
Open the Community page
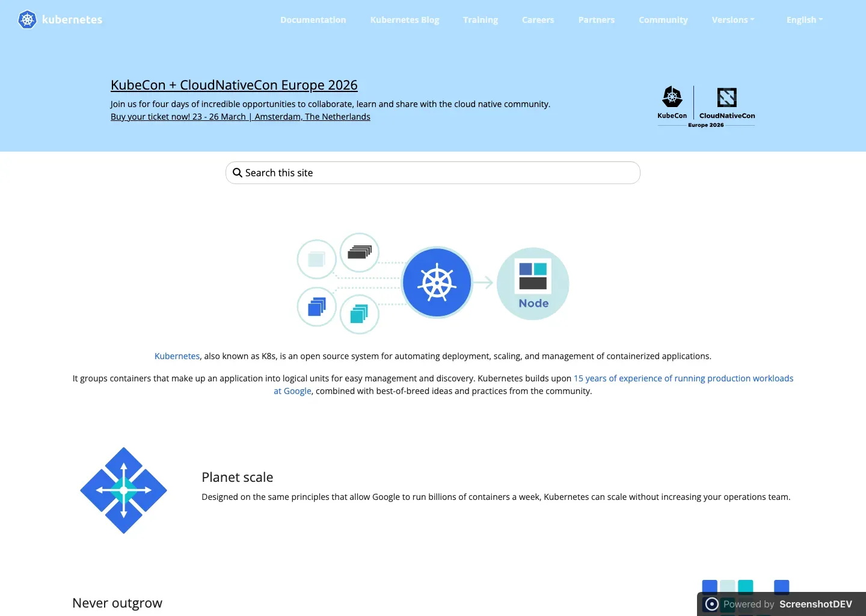point(663,20)
